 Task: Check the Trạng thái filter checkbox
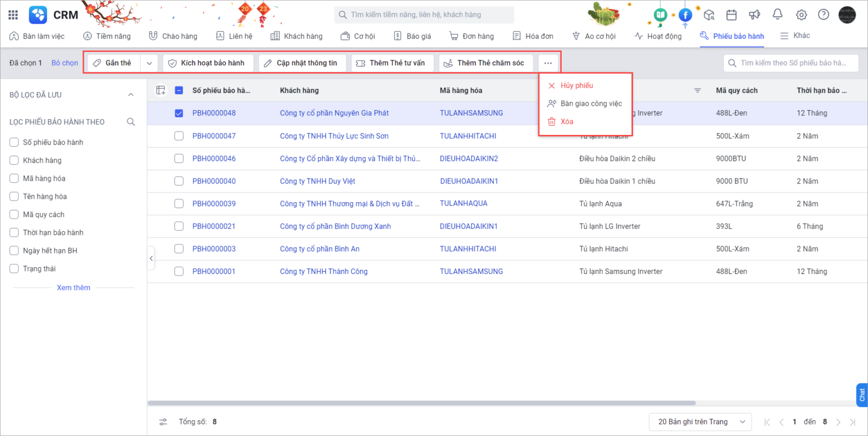point(14,269)
